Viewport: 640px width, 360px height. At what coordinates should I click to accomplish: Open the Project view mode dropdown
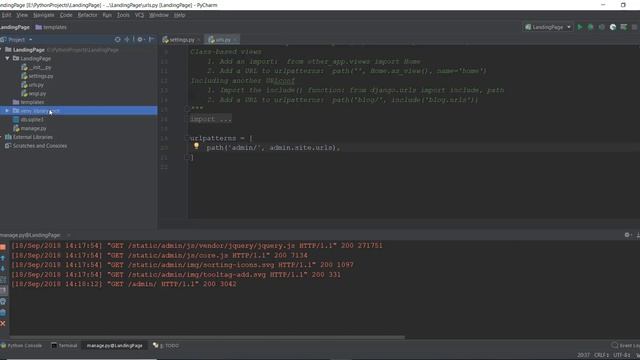tap(31, 40)
